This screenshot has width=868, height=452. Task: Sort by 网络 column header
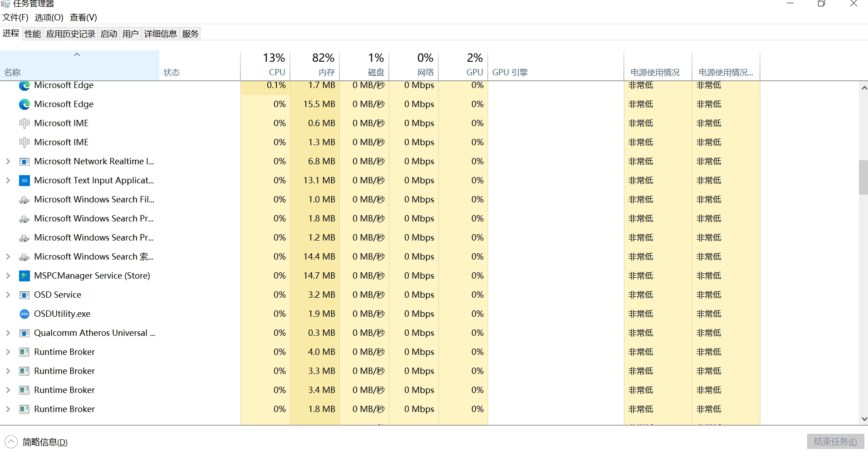pyautogui.click(x=414, y=66)
